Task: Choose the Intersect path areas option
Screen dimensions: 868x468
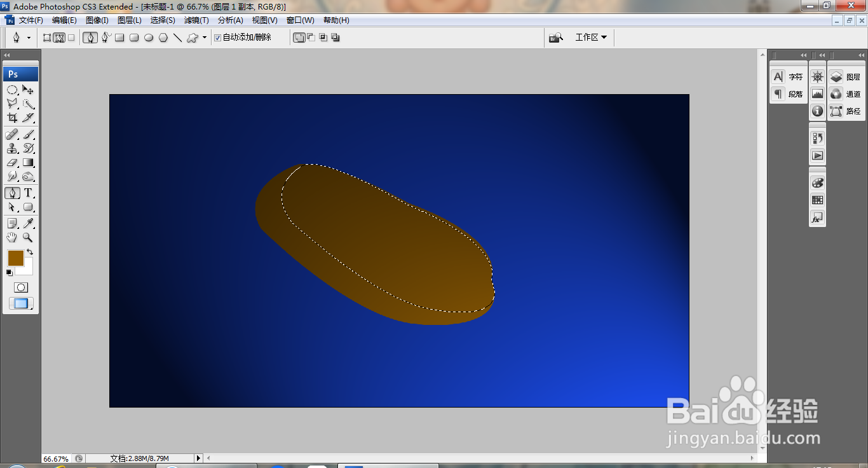Action: [x=323, y=38]
